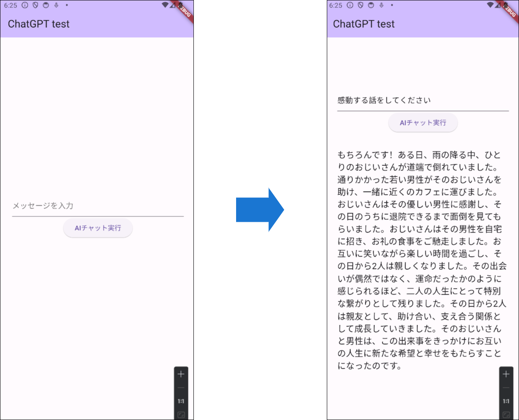Click the DEBUG banner on the right screen

tap(510, 10)
